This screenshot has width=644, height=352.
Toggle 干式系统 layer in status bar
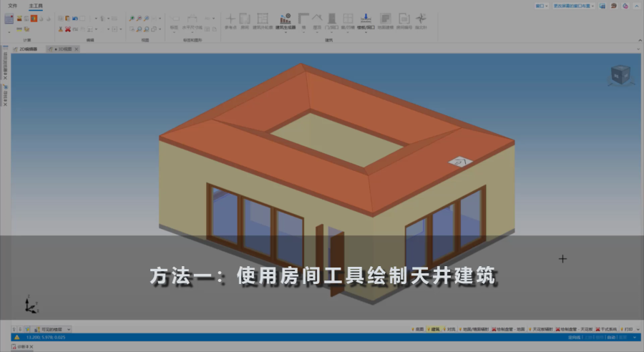pos(605,329)
